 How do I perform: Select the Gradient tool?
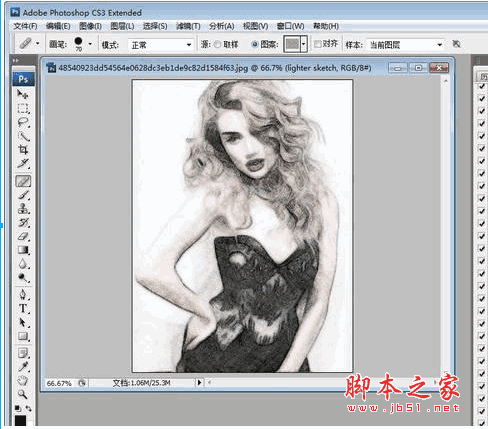(23, 250)
